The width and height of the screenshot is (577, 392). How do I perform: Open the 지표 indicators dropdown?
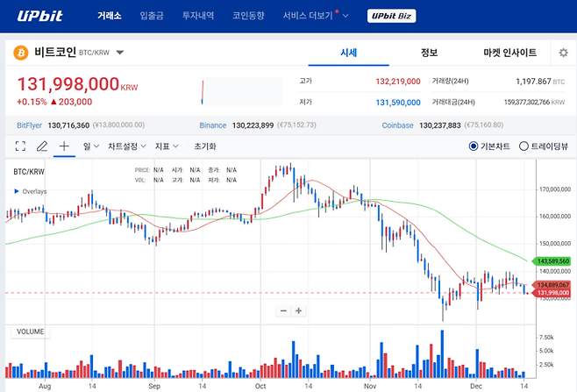coord(167,146)
